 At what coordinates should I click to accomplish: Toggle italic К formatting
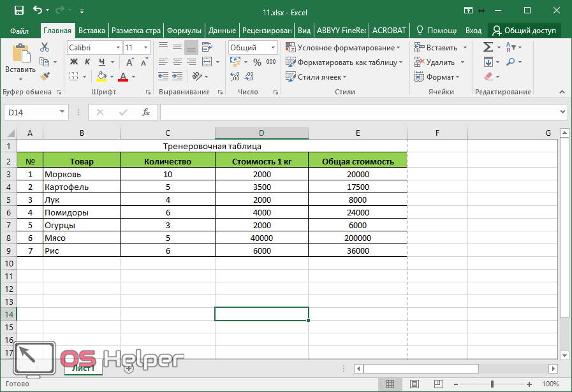tap(87, 62)
